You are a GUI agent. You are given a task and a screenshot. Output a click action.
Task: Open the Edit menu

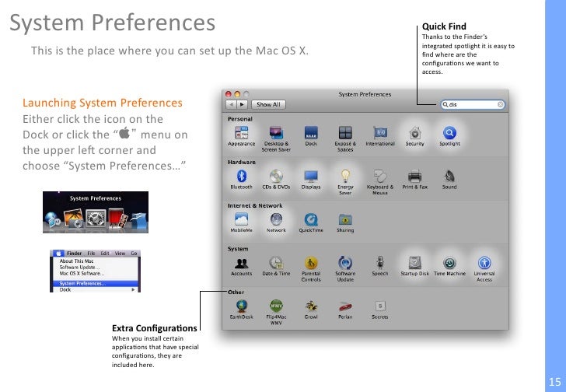[x=105, y=254]
